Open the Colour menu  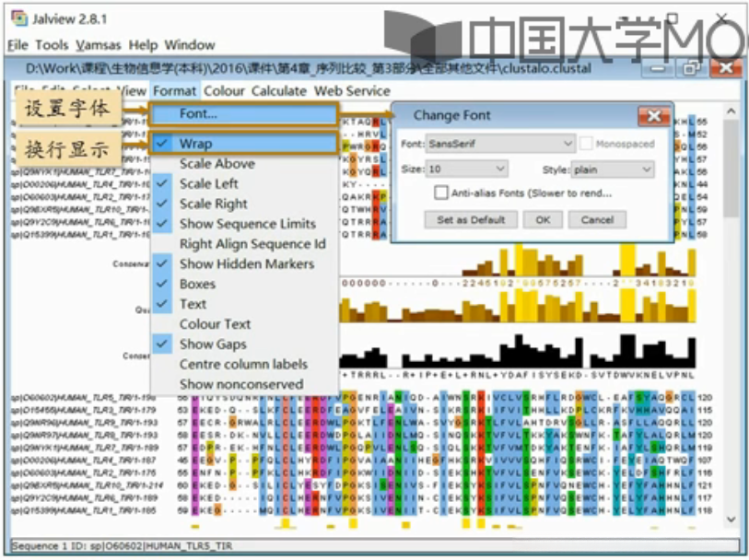click(224, 90)
